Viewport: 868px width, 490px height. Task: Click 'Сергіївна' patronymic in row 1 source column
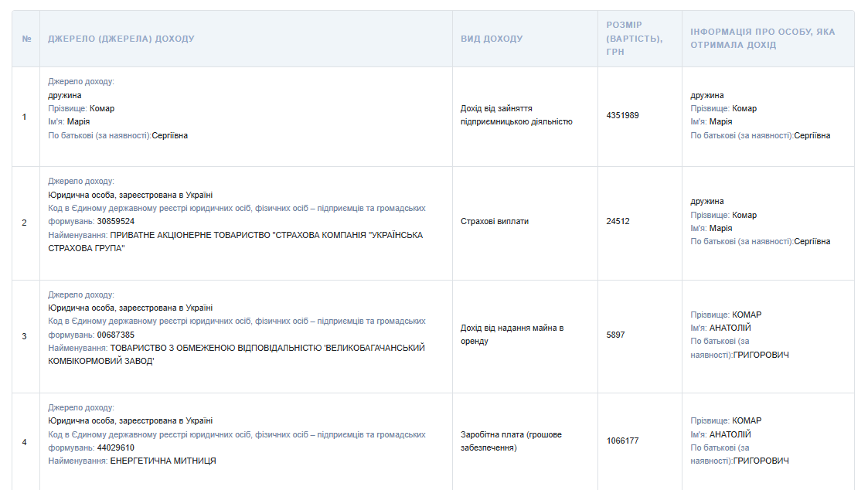click(170, 135)
